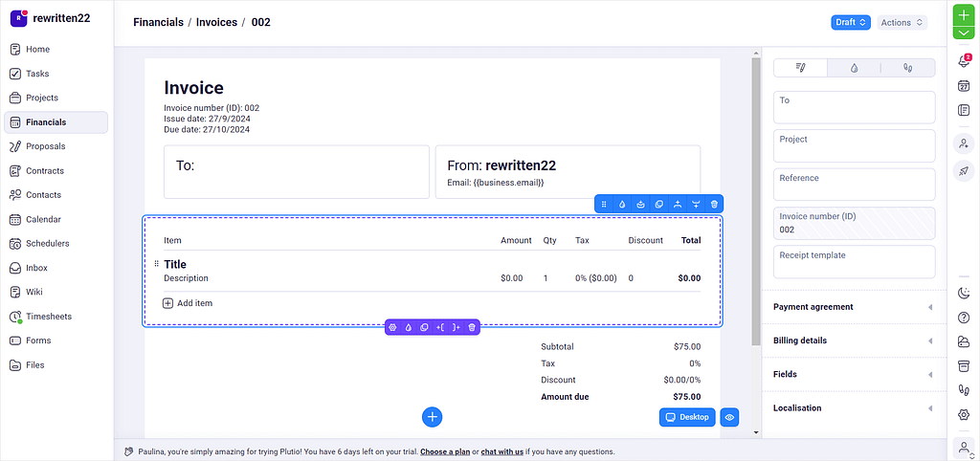Click the round blue add block button

coord(432,417)
